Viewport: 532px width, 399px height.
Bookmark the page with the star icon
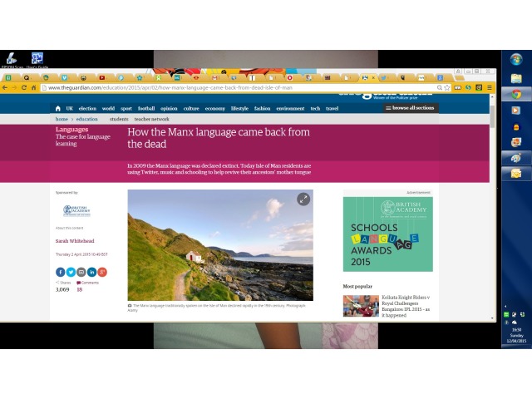(447, 87)
